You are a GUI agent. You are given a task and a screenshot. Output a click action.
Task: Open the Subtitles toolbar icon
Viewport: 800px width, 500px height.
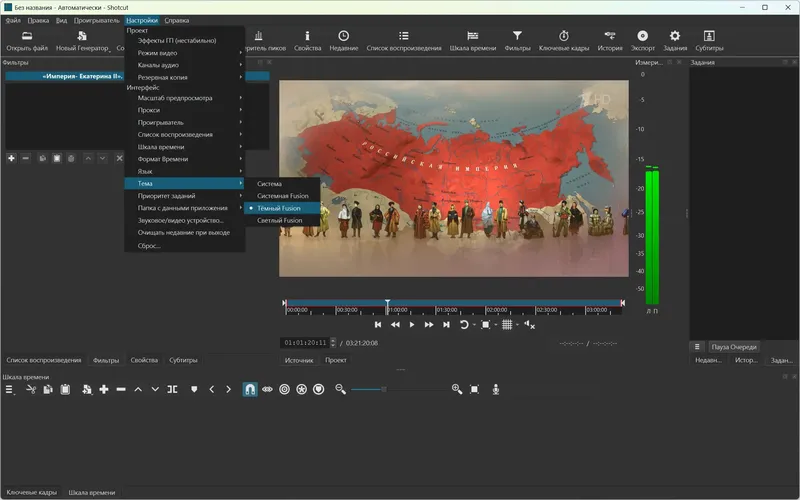pos(709,40)
